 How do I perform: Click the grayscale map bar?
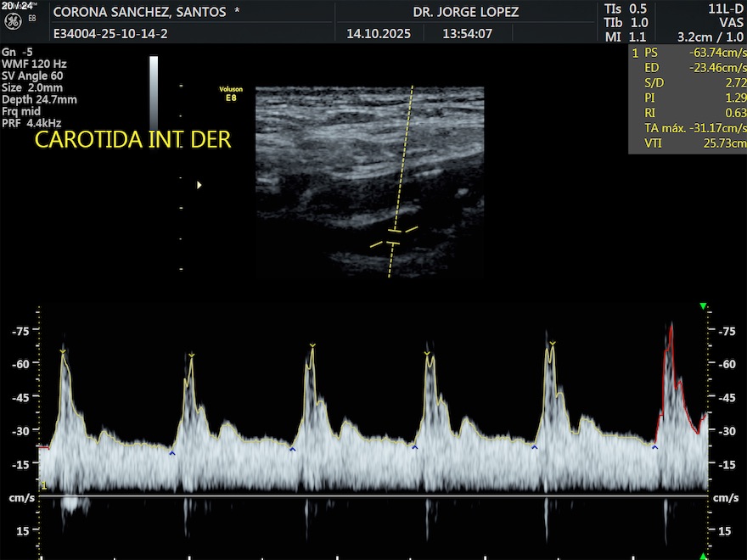(154, 92)
